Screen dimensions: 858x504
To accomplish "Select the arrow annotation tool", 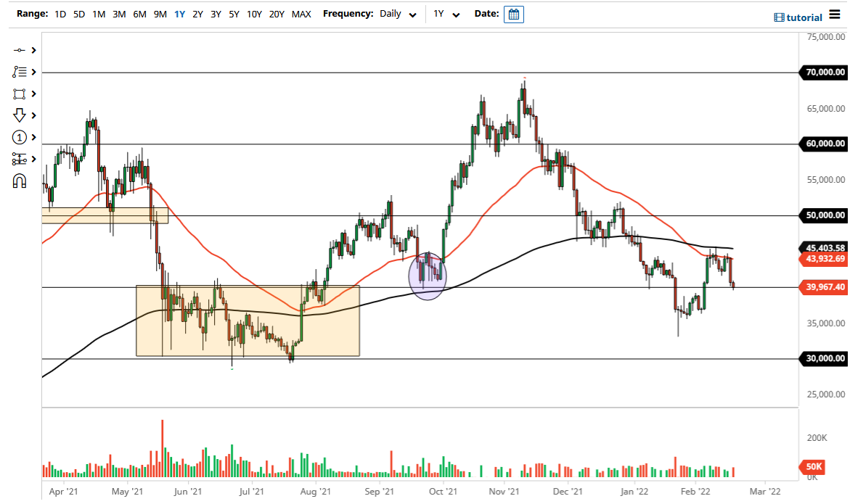I will [20, 115].
